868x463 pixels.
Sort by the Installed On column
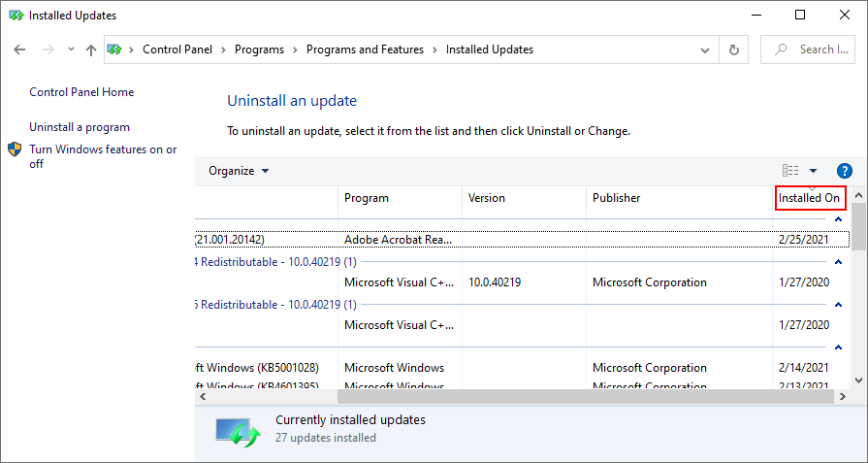[x=809, y=198]
